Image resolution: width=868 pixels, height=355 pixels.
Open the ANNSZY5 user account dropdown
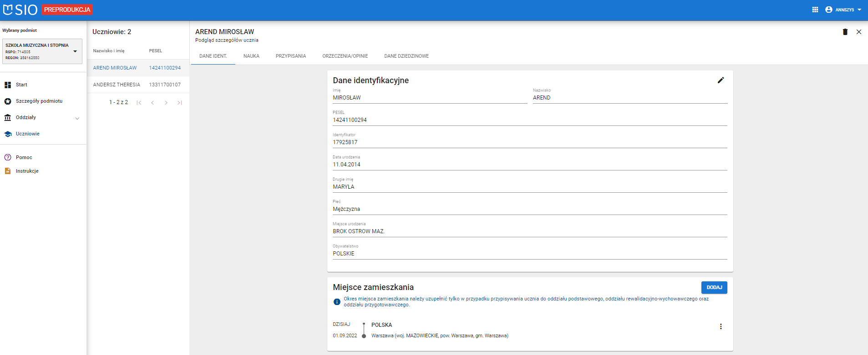point(843,10)
